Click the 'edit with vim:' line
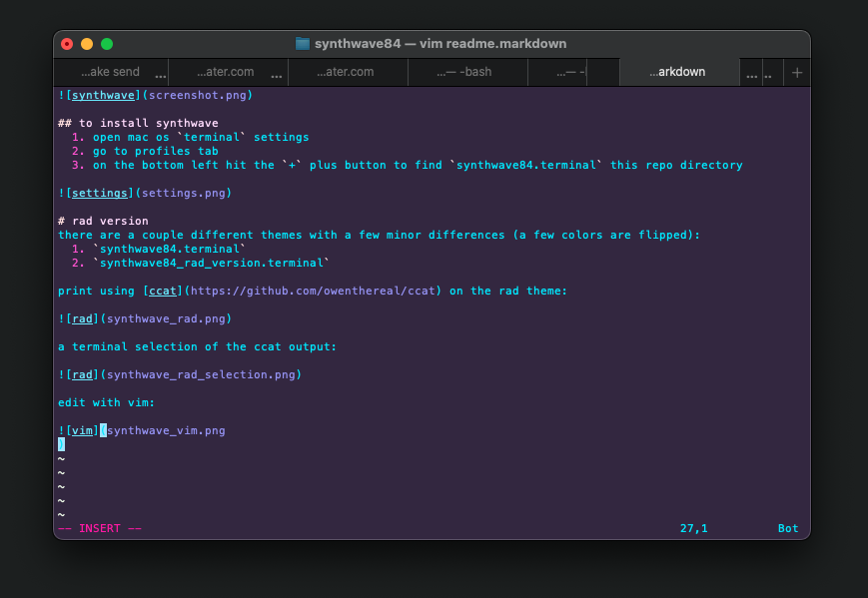868x598 pixels. point(106,402)
